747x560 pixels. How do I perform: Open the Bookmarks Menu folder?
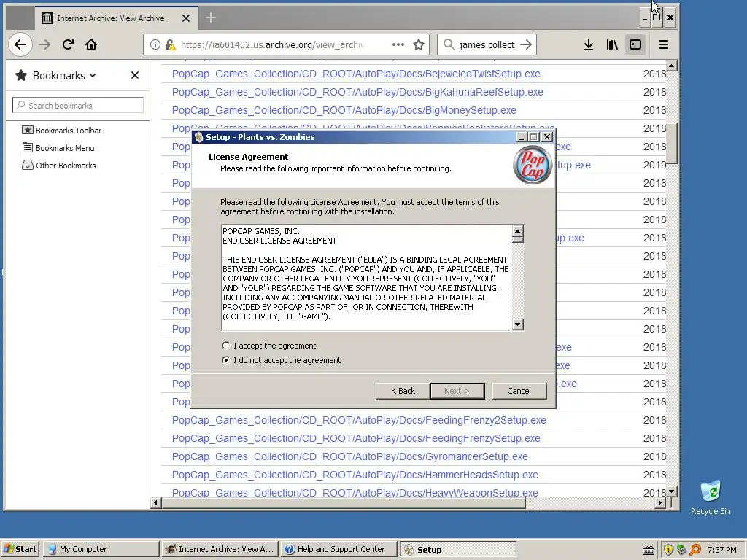tap(58, 148)
